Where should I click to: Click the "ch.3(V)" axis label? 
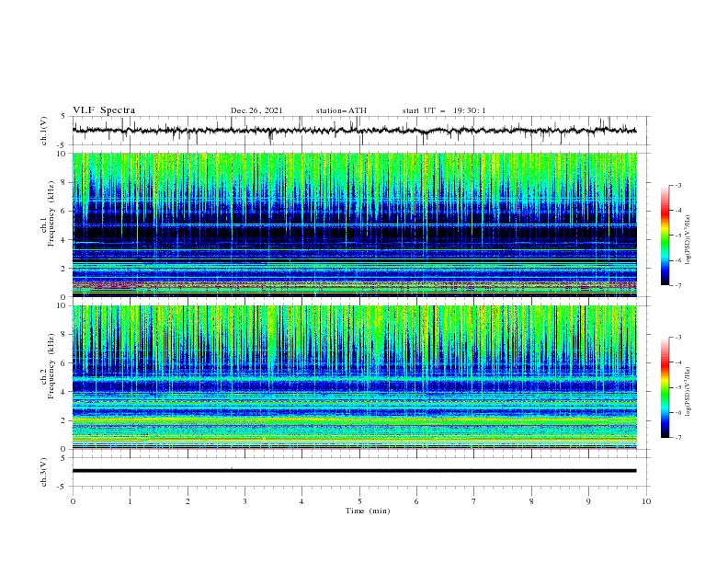coord(44,472)
